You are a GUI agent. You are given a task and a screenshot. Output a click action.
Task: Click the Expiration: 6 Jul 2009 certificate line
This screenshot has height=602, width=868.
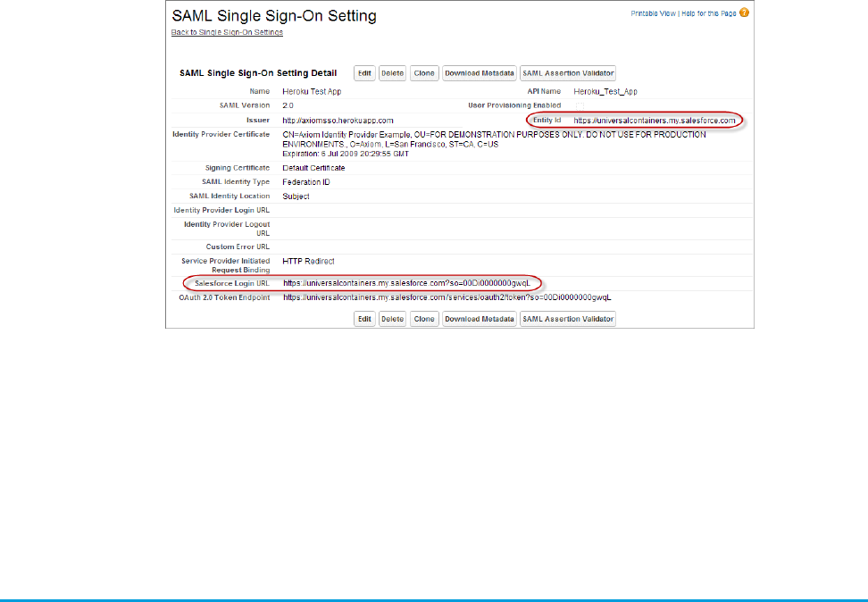(346, 154)
